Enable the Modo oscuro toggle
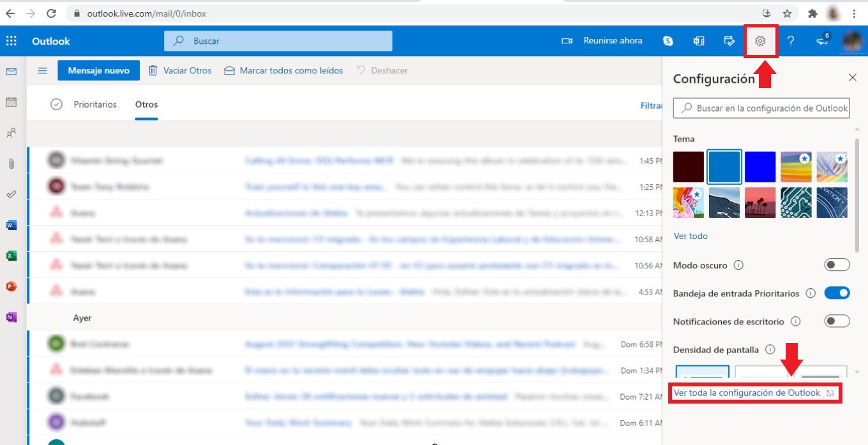The image size is (868, 445). tap(837, 265)
